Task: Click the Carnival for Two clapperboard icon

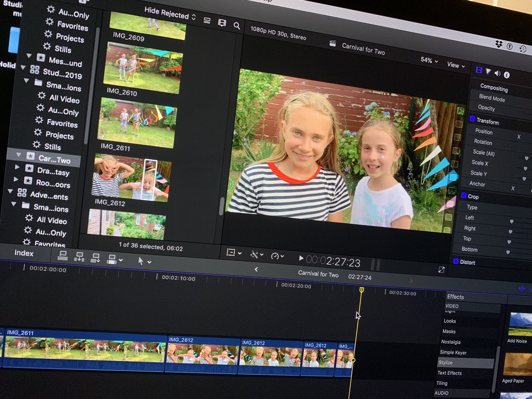Action: pos(333,44)
